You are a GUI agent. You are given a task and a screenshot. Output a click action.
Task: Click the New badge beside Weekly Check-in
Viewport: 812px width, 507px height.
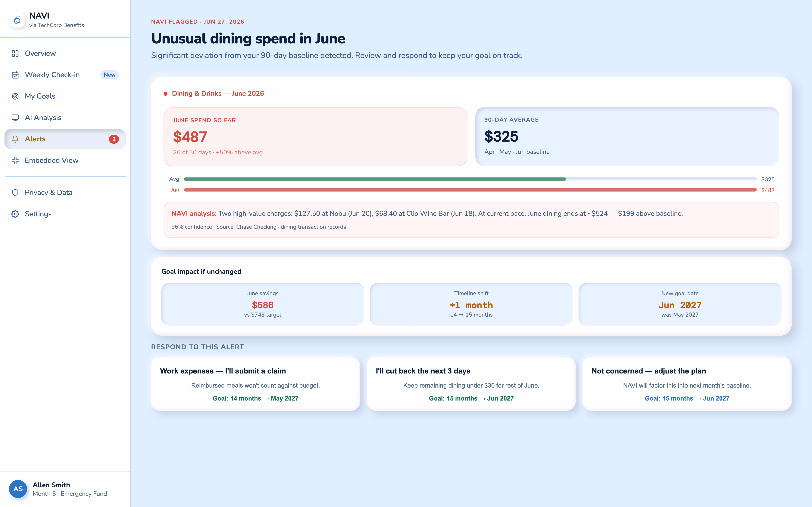pos(110,75)
